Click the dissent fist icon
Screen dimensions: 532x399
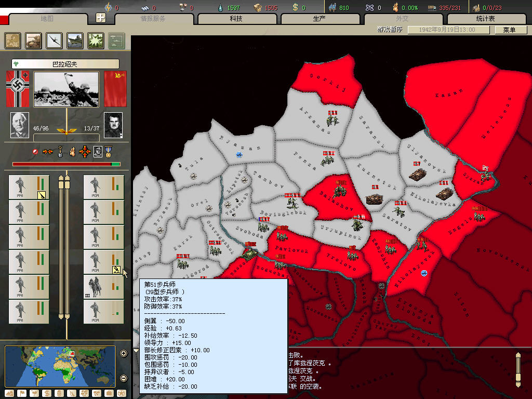[x=395, y=7]
